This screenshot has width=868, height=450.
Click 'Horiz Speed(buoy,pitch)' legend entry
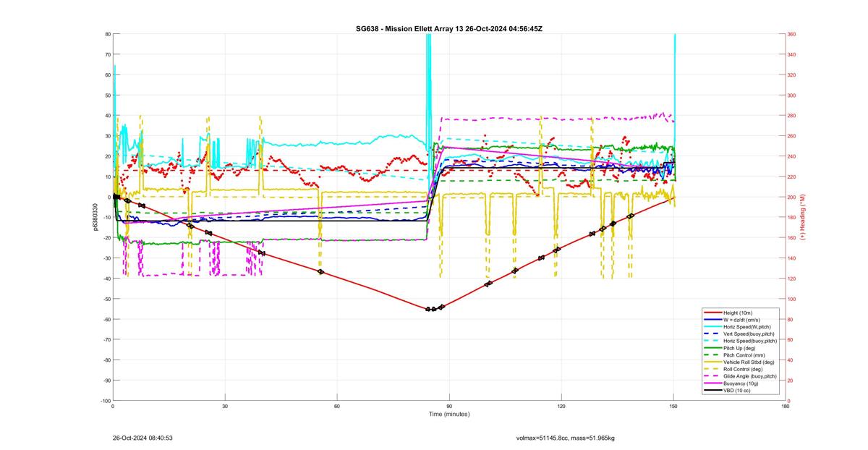click(x=750, y=341)
